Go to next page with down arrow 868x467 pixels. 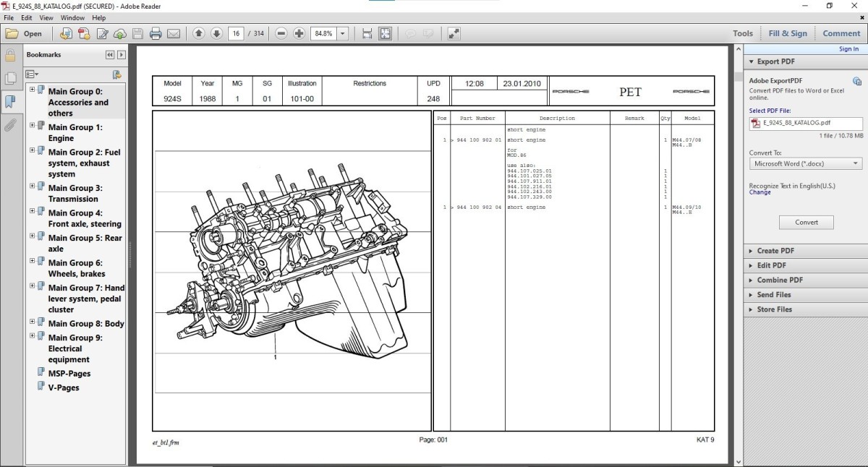pos(216,33)
